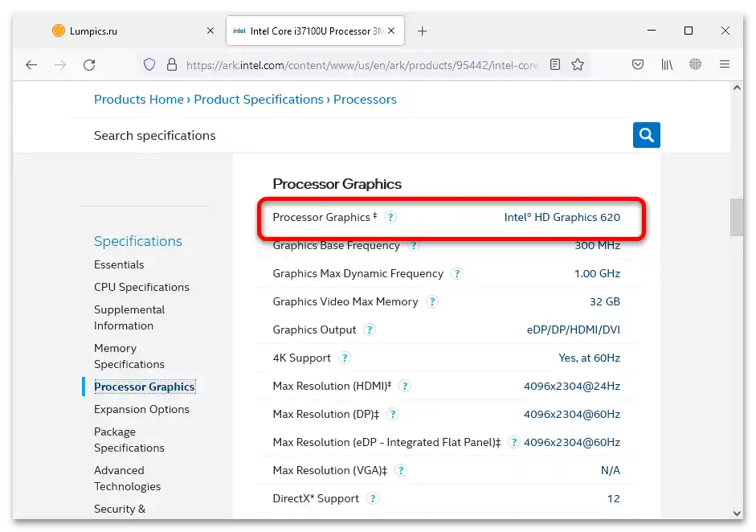
Task: Open library bookmarks and history icon
Action: coord(667,64)
